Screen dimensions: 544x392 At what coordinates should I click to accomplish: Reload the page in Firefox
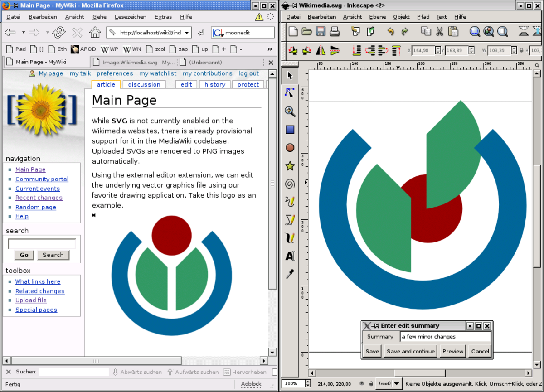pos(59,32)
